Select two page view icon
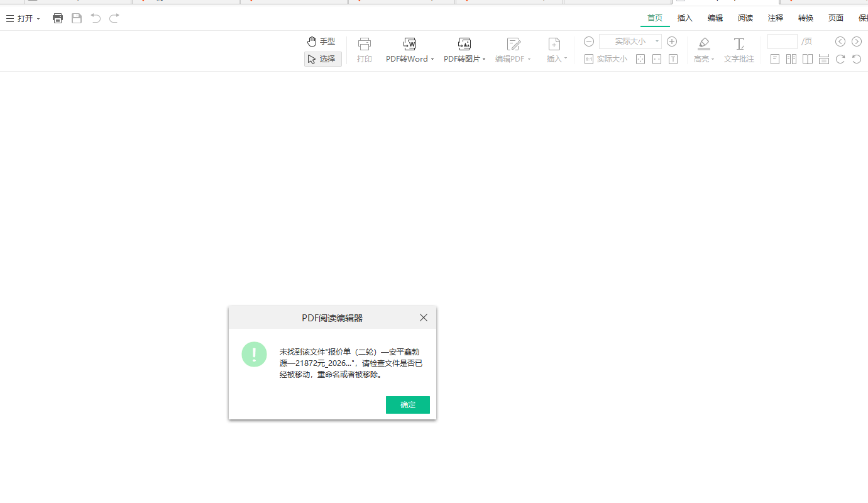This screenshot has height=503, width=868. pyautogui.click(x=791, y=59)
